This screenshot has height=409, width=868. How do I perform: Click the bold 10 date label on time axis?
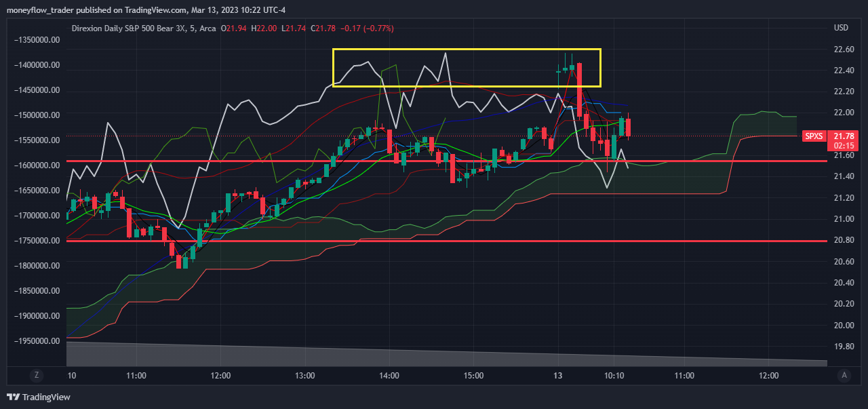pos(71,375)
